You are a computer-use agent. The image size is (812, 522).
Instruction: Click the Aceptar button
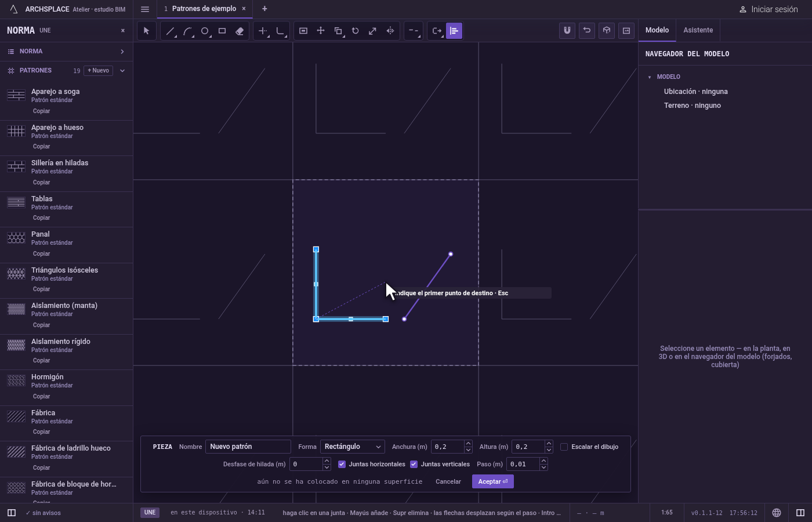(x=493, y=481)
